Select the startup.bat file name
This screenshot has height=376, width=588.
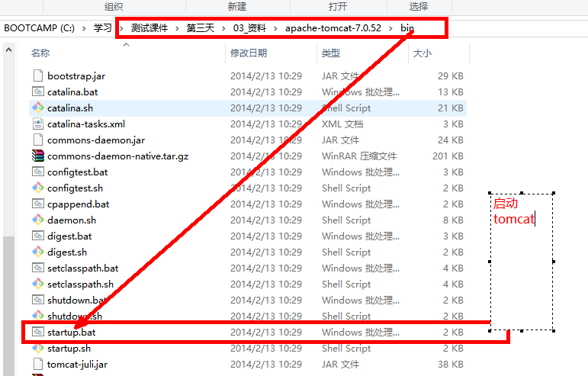(71, 332)
